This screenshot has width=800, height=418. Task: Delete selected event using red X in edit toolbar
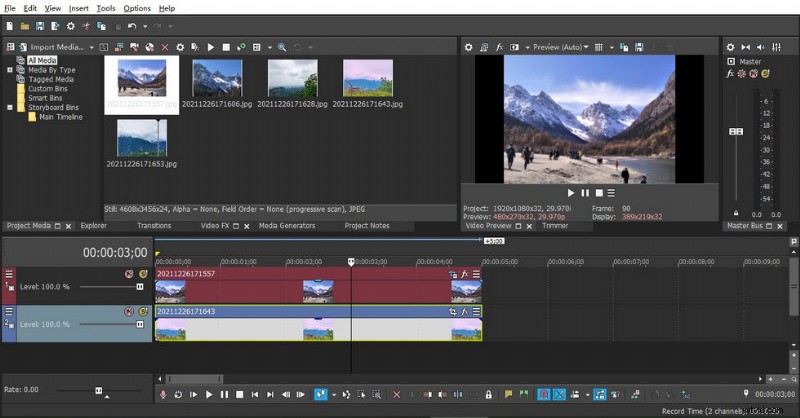click(x=396, y=395)
